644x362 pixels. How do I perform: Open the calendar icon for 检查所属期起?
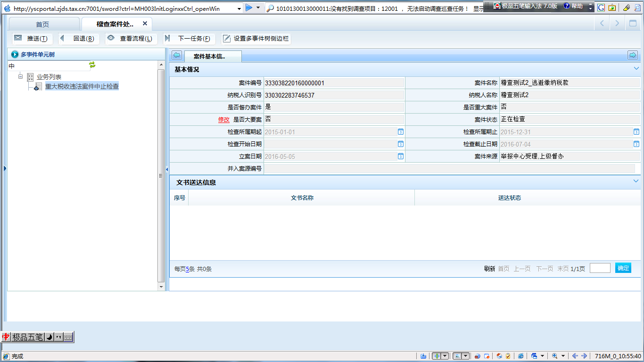coord(401,132)
